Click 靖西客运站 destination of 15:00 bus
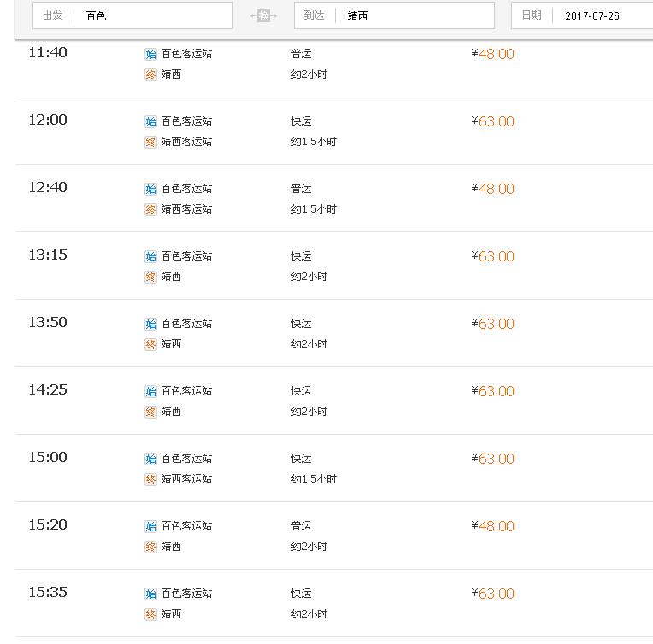The image size is (653, 644). click(x=186, y=479)
